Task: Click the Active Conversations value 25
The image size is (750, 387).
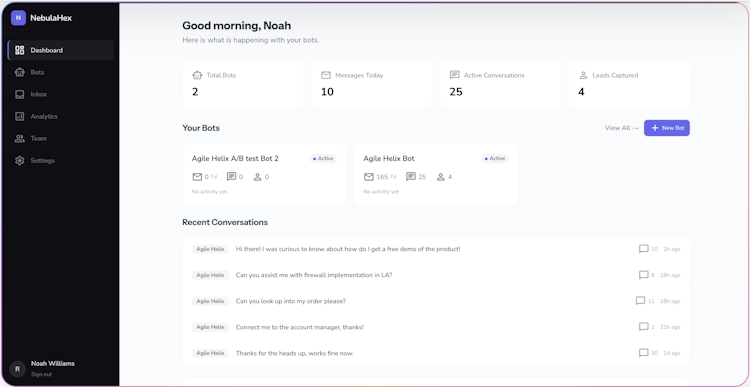Action: (456, 92)
